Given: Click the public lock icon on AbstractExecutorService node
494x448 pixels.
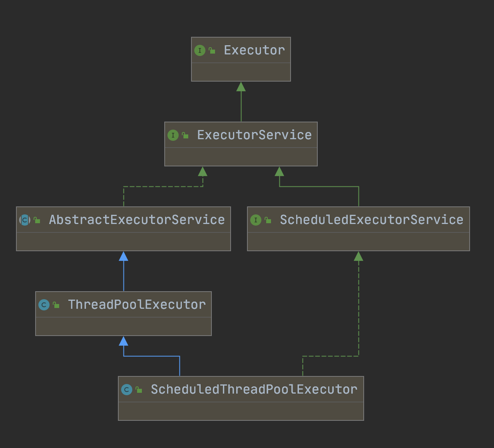Looking at the screenshot, I should click(37, 220).
